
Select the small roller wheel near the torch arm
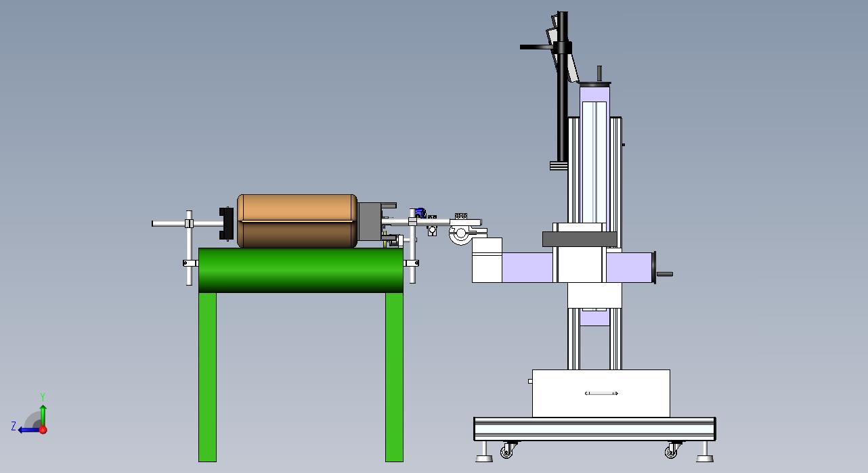[x=461, y=234]
